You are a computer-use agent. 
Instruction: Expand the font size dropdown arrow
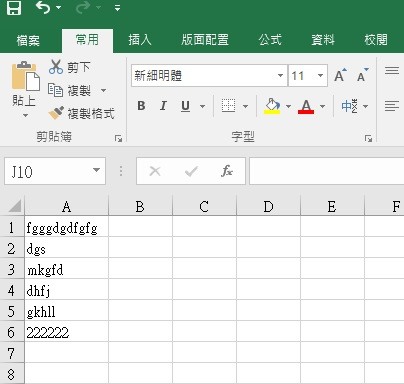tap(320, 76)
